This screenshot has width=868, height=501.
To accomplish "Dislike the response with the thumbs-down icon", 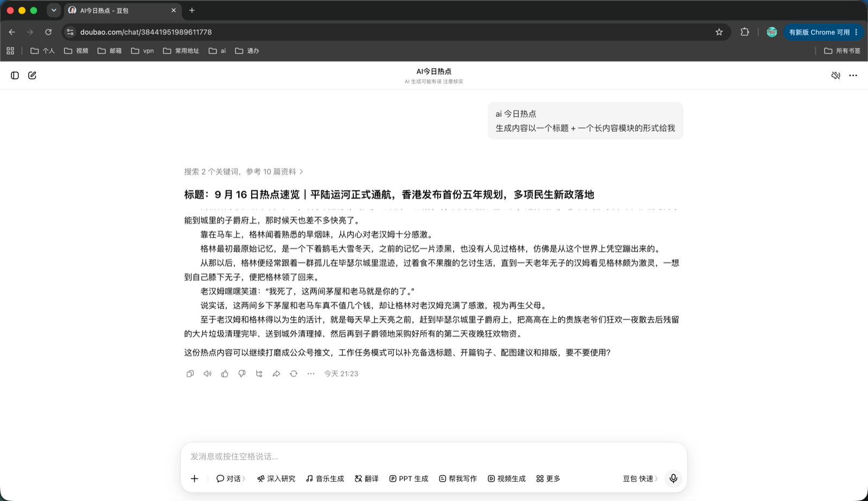I will click(x=242, y=374).
